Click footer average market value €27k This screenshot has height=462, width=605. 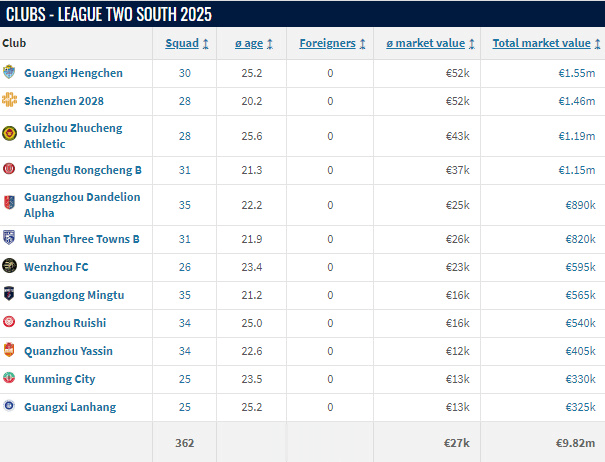(x=456, y=443)
